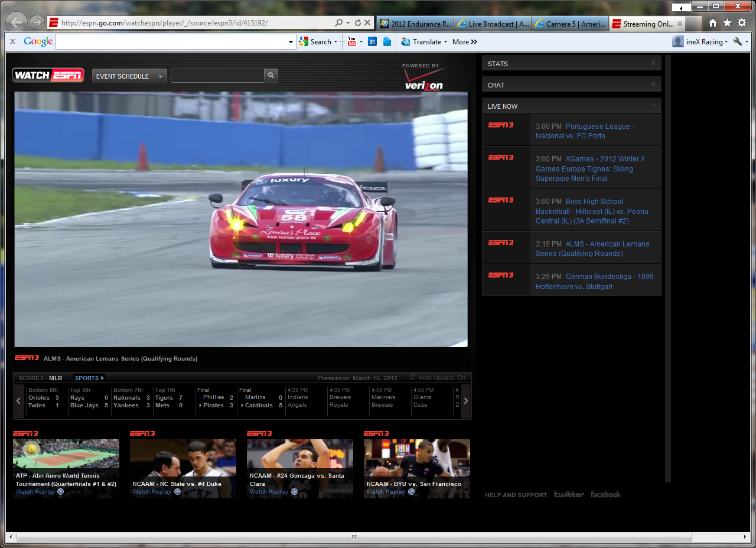Open the Translate dropdown on Google Toolbar
This screenshot has height=548, width=756.
445,42
